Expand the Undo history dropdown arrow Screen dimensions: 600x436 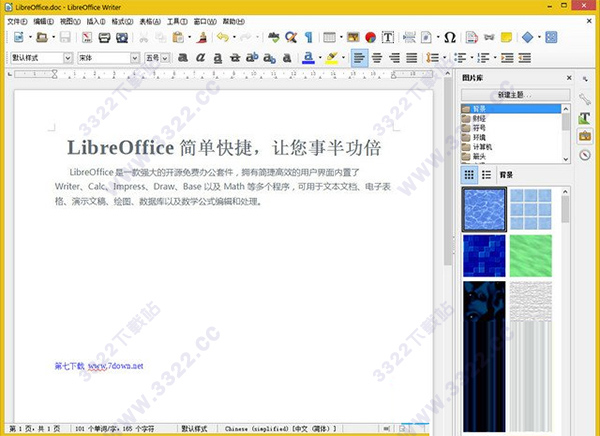point(234,37)
